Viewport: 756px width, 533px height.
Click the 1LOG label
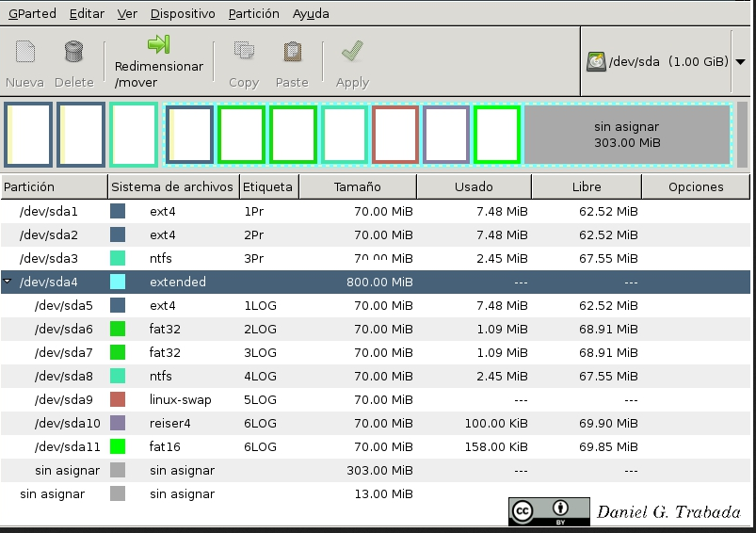coord(261,305)
